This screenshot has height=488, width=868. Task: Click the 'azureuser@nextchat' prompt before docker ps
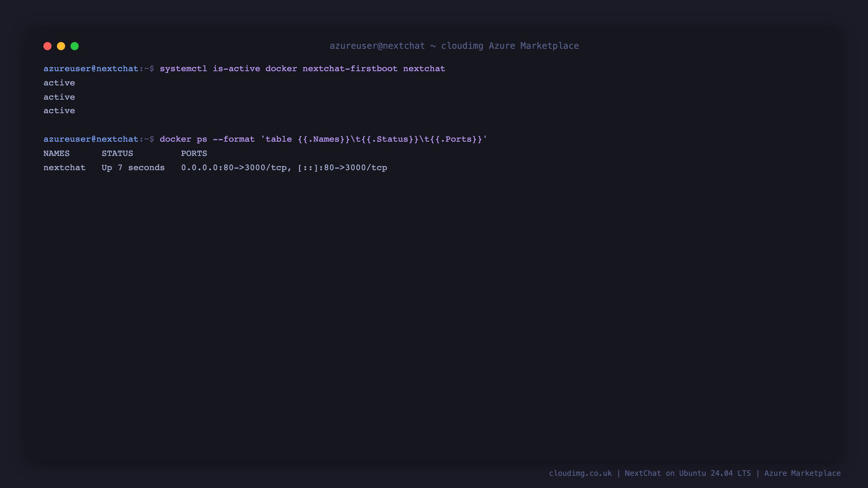91,139
